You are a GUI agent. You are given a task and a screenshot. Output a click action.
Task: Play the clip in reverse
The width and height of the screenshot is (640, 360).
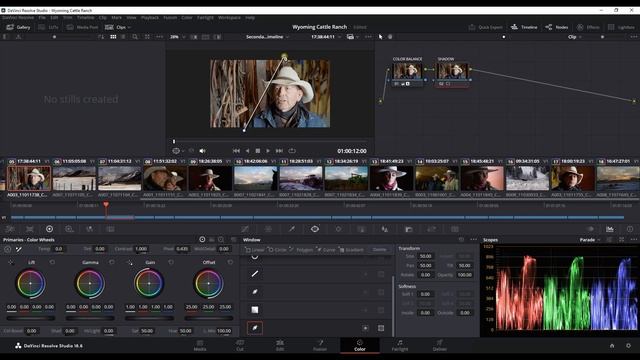[x=247, y=151]
